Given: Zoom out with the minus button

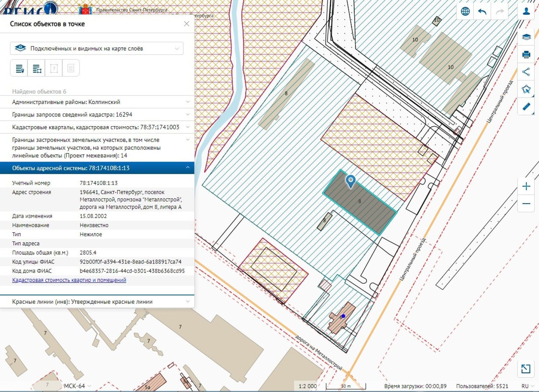Looking at the screenshot, I should click(x=526, y=204).
